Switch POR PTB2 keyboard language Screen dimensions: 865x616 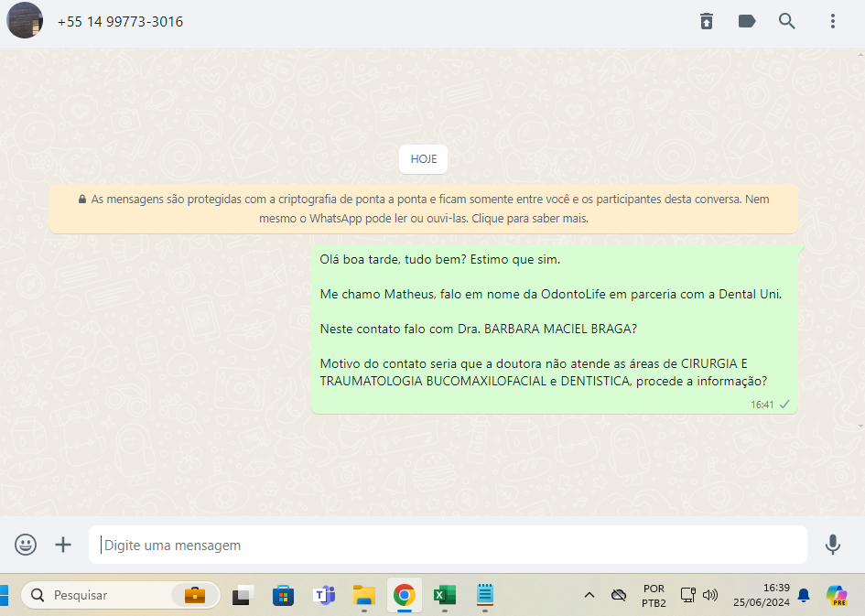coord(654,596)
